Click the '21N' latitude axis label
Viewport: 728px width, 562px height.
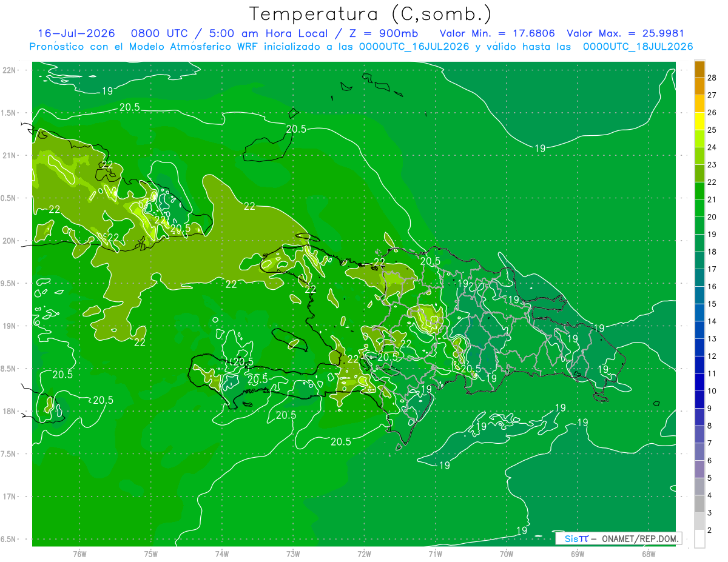click(x=10, y=156)
